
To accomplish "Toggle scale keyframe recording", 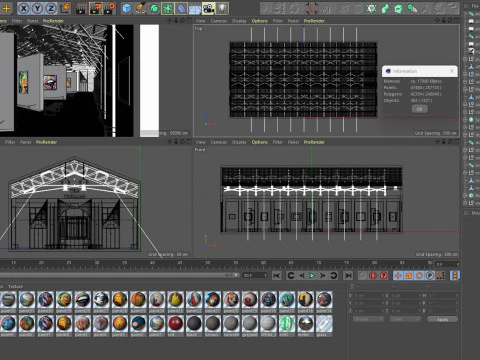I will pos(409,275).
